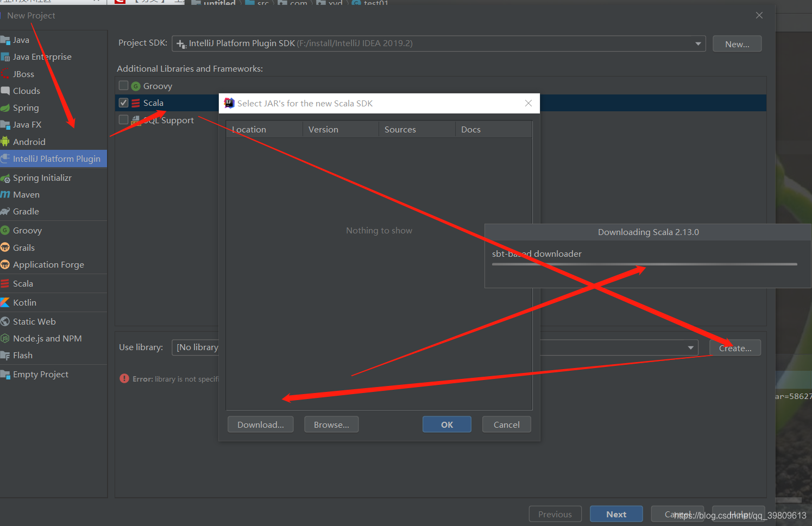Uncheck the Scala framework checkbox
The image size is (812, 526).
[123, 103]
